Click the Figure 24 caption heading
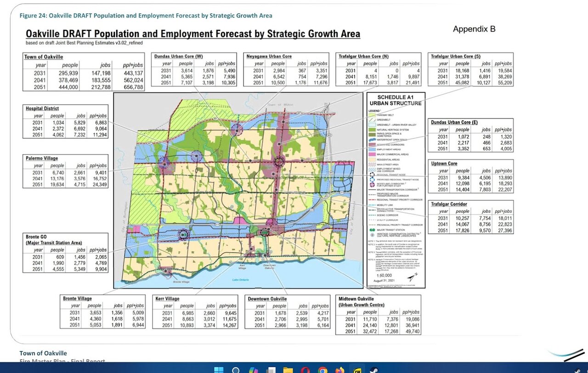588x373 pixels. (x=146, y=16)
